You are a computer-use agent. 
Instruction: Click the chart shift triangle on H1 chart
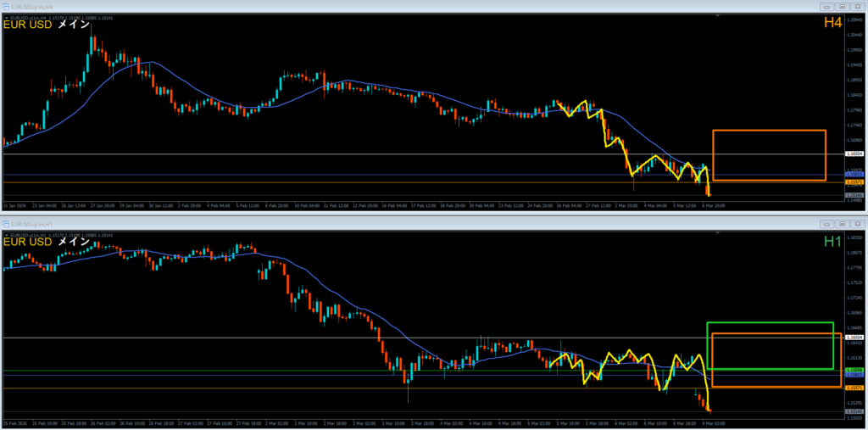click(x=719, y=233)
